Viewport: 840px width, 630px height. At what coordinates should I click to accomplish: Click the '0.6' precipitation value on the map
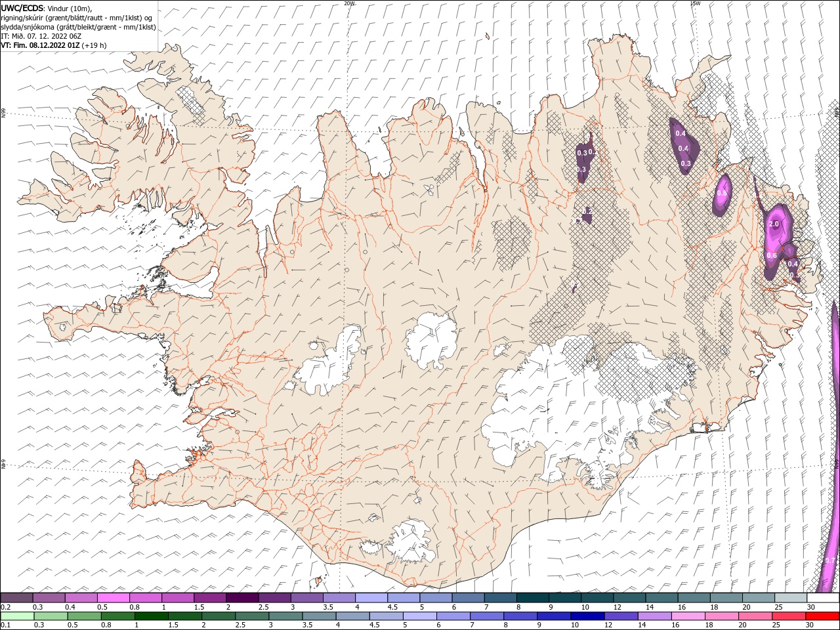click(772, 256)
